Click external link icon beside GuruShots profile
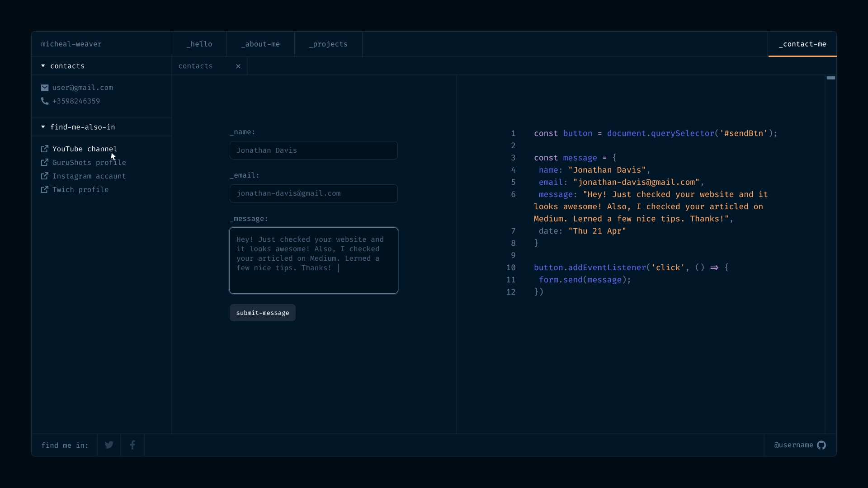The image size is (868, 488). [x=45, y=163]
